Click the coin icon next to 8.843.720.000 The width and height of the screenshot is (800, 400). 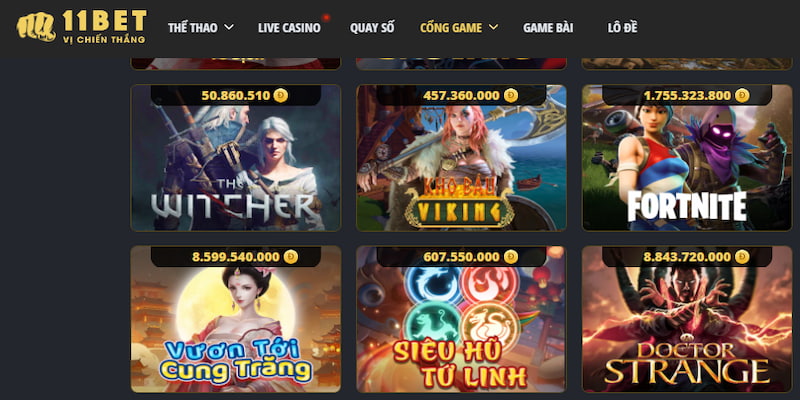pos(742,257)
